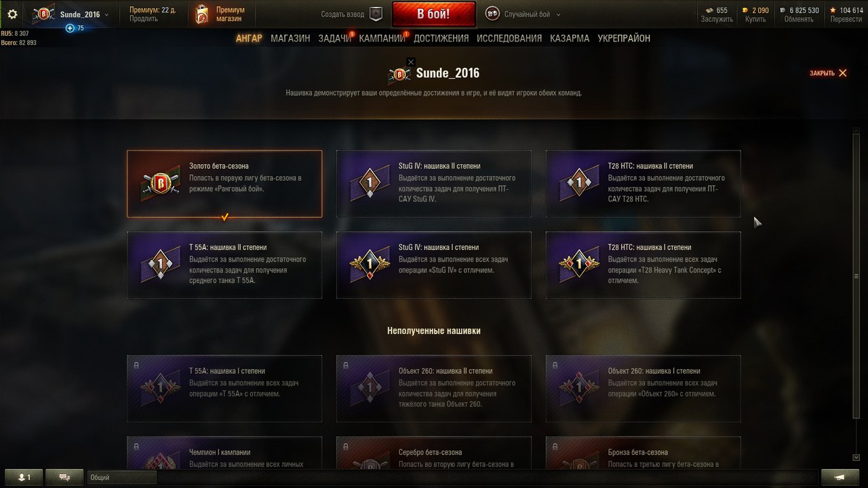
Task: Click the blue plus reserve icon
Action: pos(70,28)
